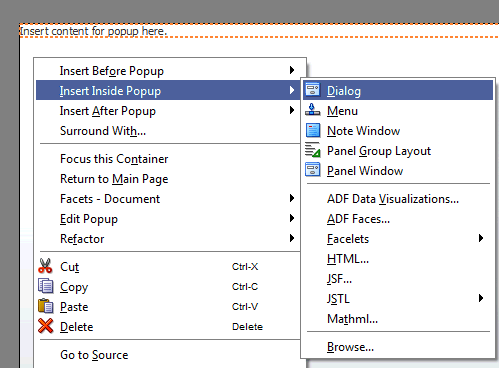Expand Edit Popup submenu arrow
499x368 pixels.
tap(292, 218)
